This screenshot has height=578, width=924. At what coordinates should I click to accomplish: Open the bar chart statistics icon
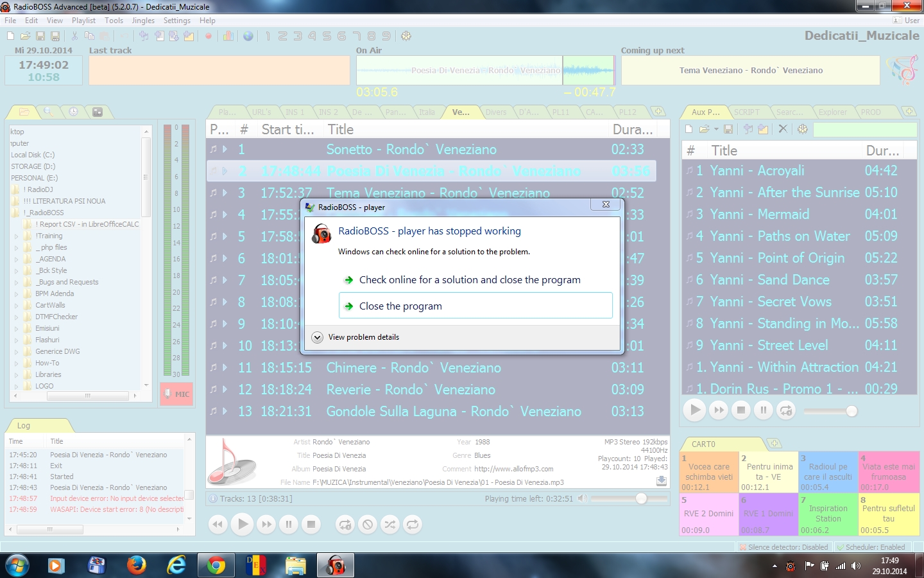pos(228,36)
